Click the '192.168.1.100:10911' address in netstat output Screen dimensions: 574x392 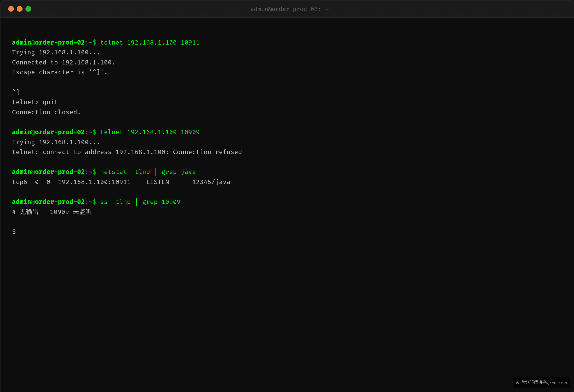94,182
